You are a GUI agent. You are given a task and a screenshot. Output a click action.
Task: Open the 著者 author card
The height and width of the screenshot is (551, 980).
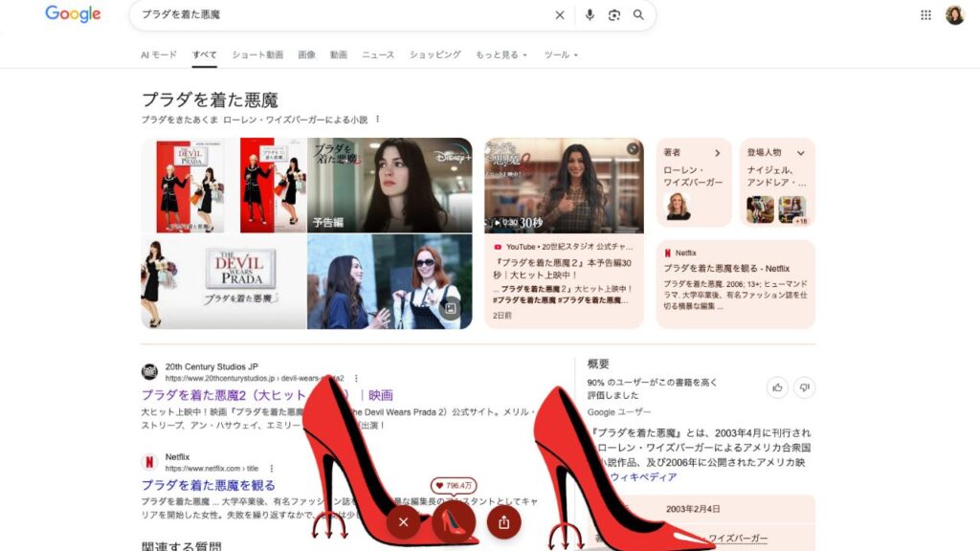[x=694, y=183]
